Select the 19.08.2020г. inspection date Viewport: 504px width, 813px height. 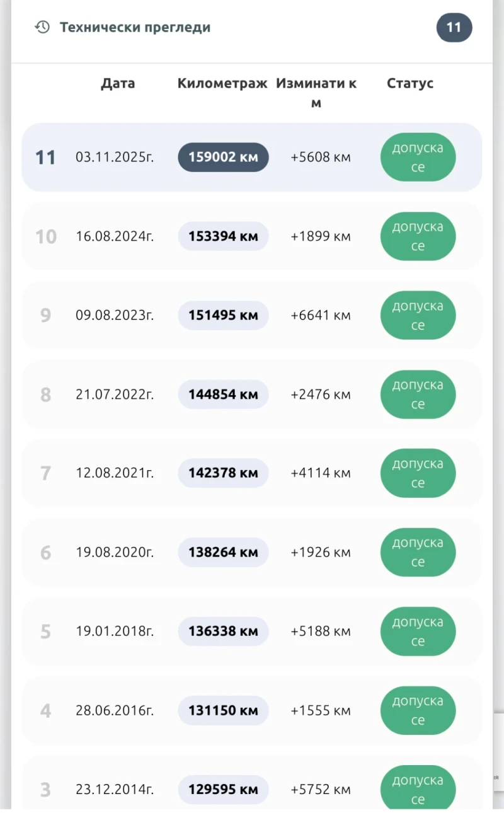pos(115,553)
